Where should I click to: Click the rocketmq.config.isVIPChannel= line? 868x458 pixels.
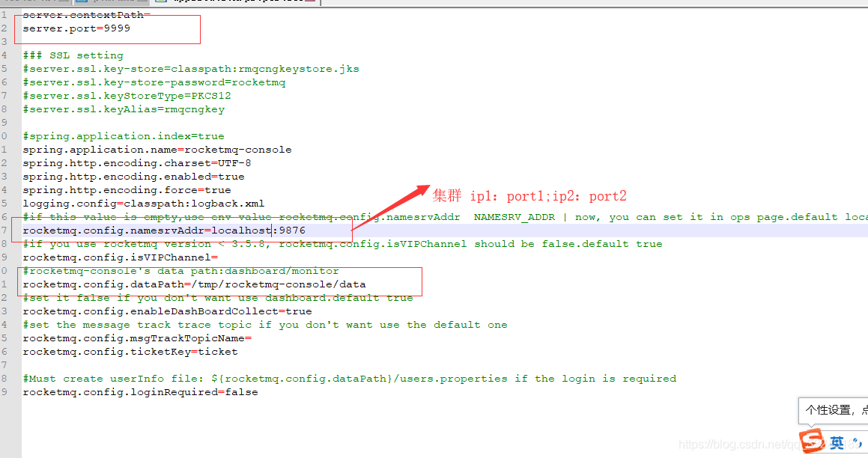[120, 257]
